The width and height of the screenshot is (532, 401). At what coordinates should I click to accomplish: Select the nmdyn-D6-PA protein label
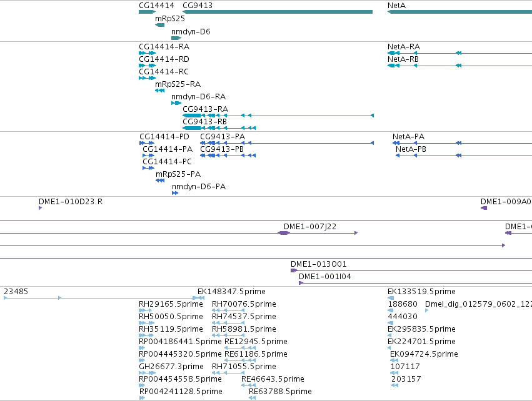click(199, 187)
